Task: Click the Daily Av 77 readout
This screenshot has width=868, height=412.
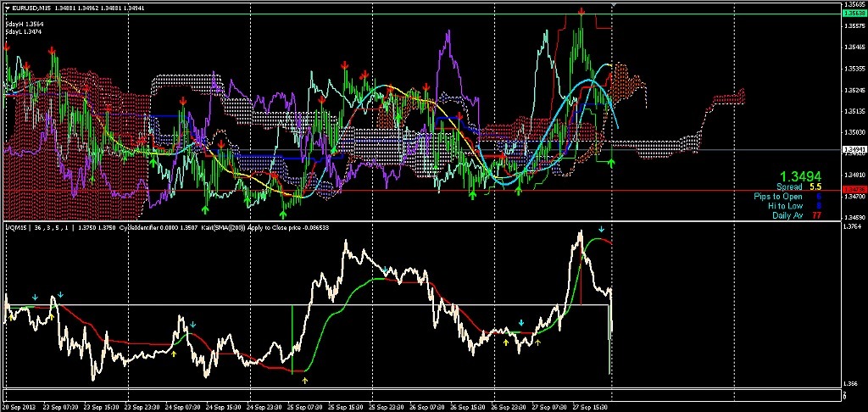Action: coord(797,215)
